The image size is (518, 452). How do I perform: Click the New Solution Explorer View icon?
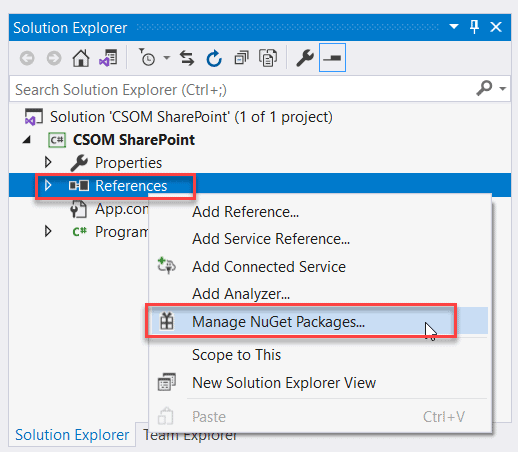pos(167,382)
